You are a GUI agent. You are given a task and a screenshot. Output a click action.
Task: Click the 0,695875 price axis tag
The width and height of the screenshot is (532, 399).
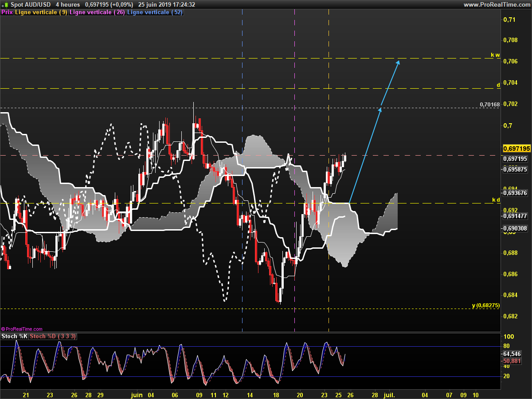click(x=516, y=169)
